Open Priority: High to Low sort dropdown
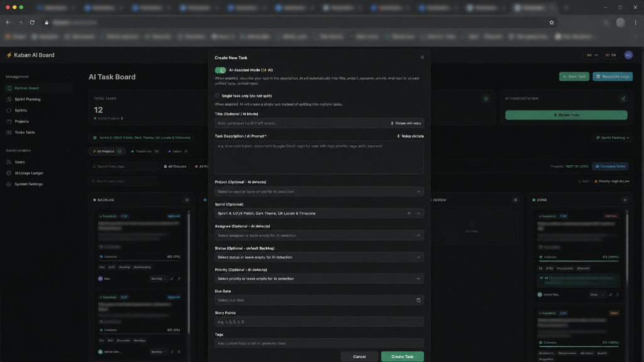This screenshot has width=644, height=362. [x=611, y=181]
